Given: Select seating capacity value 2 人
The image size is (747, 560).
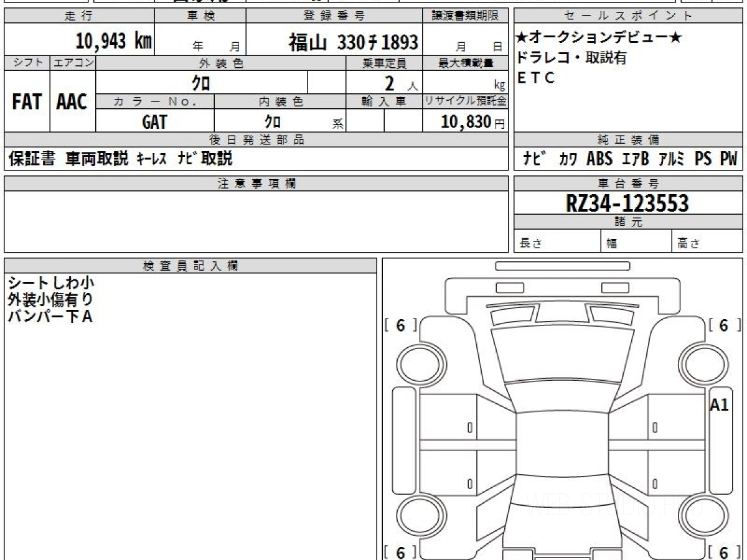Looking at the screenshot, I should [x=401, y=83].
